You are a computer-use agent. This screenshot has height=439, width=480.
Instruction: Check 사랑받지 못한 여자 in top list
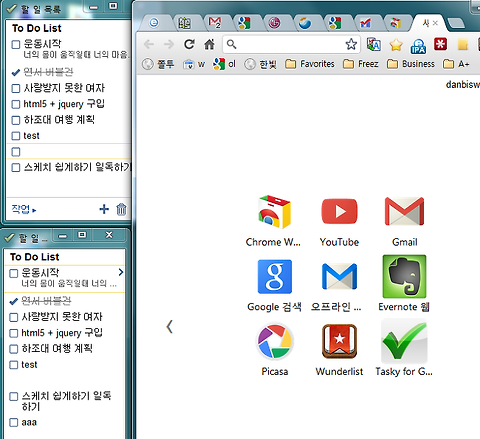coord(16,88)
